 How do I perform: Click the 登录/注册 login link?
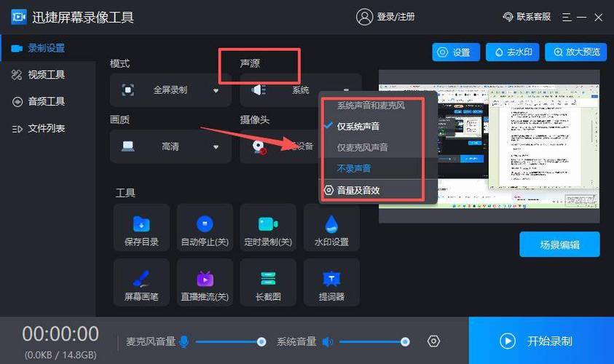(395, 17)
